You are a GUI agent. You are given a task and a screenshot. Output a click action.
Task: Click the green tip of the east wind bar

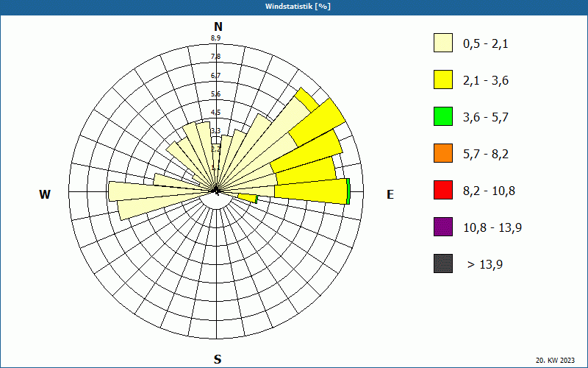[x=348, y=191]
